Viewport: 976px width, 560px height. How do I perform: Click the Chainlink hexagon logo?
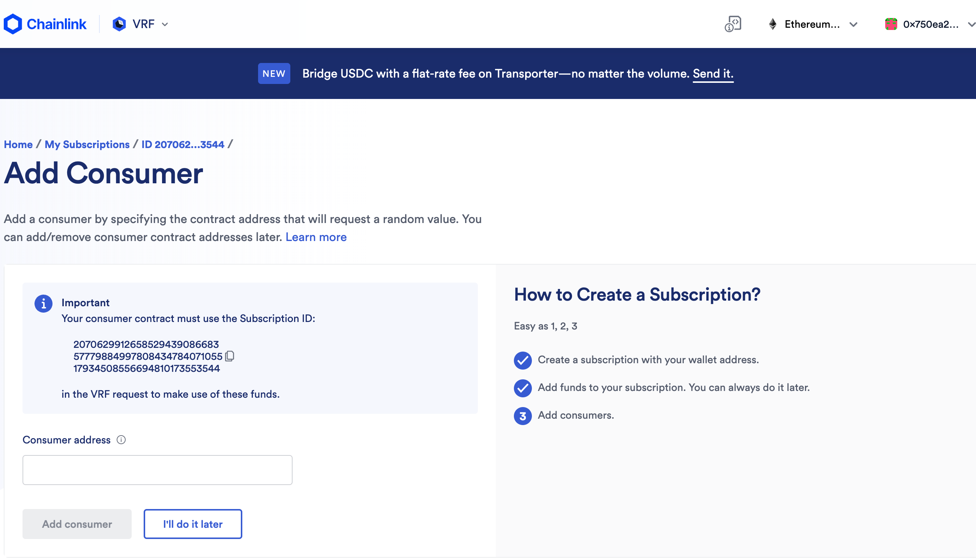click(13, 24)
